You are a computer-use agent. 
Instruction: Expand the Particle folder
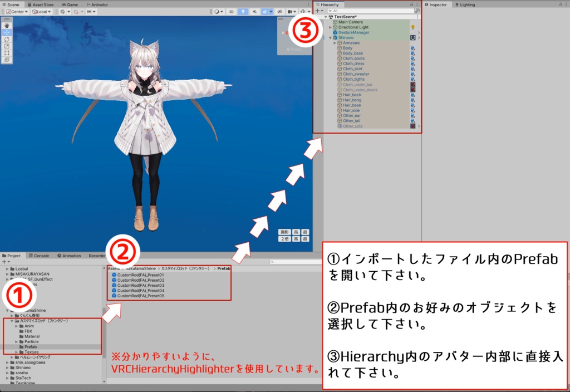click(x=16, y=342)
